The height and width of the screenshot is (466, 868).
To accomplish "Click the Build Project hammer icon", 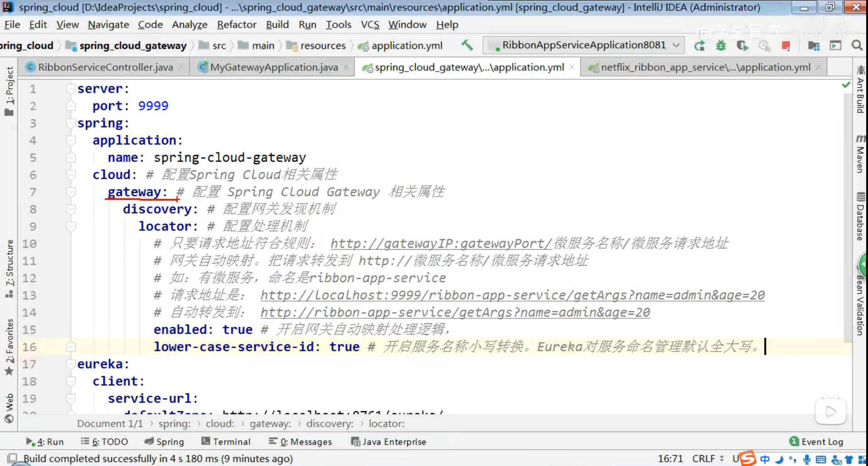I will pos(467,45).
